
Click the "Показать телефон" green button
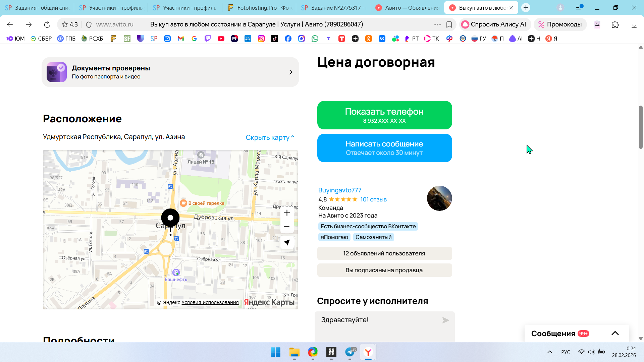(x=384, y=115)
